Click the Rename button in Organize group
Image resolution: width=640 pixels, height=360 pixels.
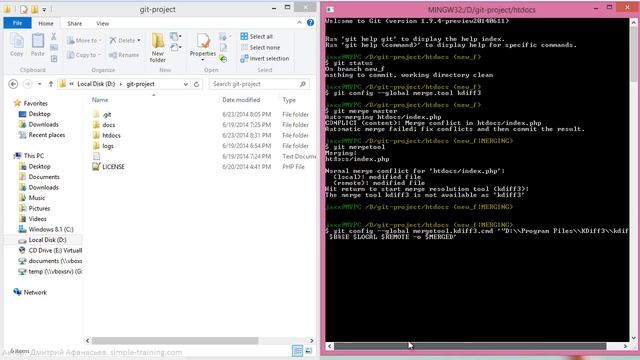click(x=124, y=55)
